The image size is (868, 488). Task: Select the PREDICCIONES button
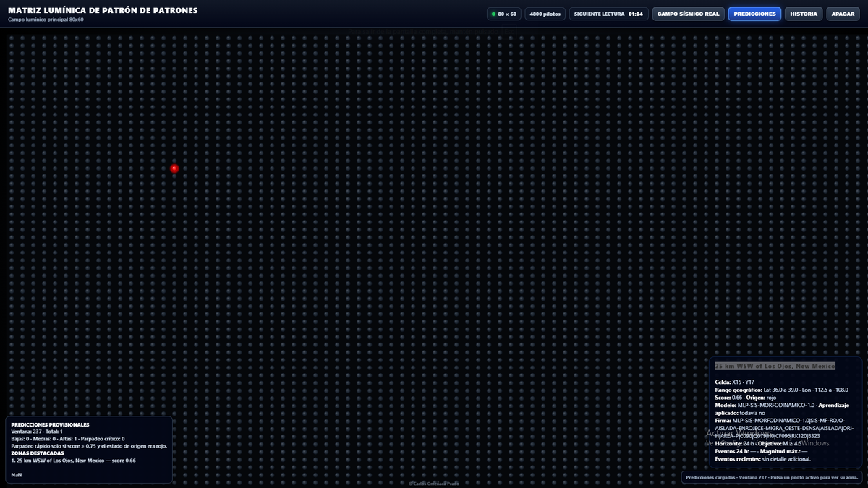click(x=754, y=14)
